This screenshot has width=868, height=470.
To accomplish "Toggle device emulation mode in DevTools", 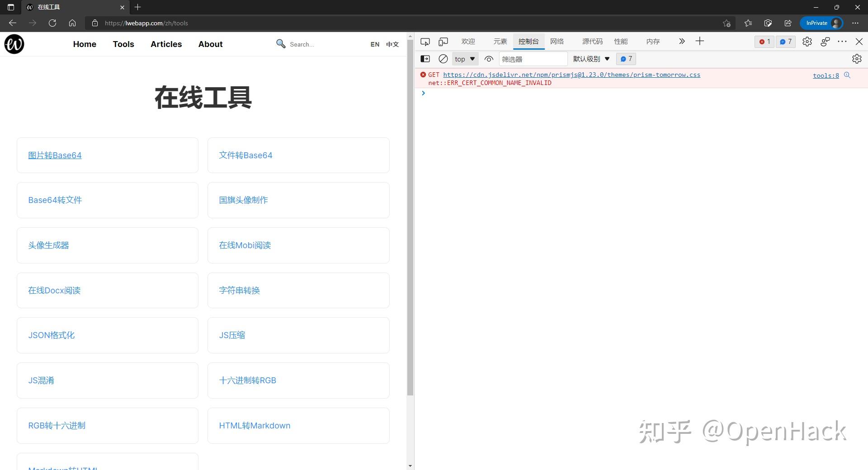I will (x=443, y=41).
